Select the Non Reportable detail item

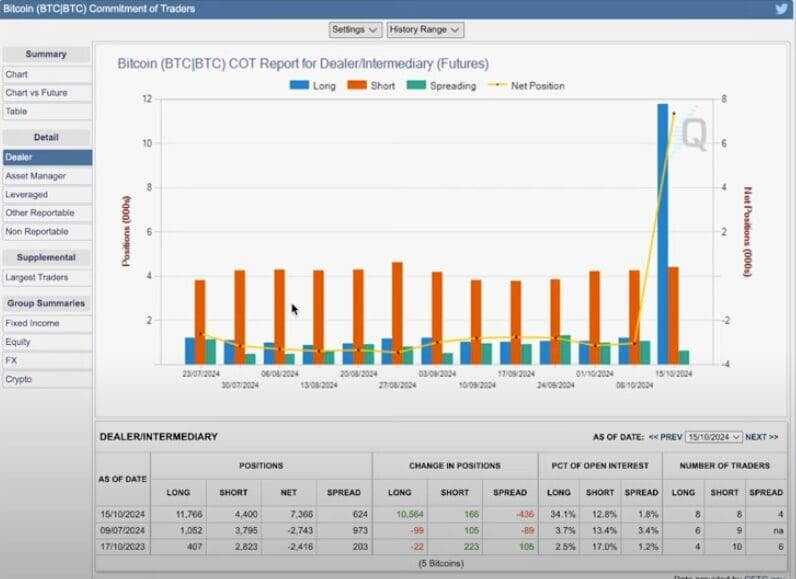pos(47,231)
